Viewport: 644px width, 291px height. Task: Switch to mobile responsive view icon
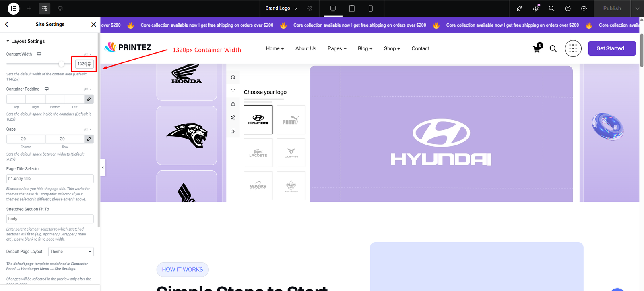(370, 8)
